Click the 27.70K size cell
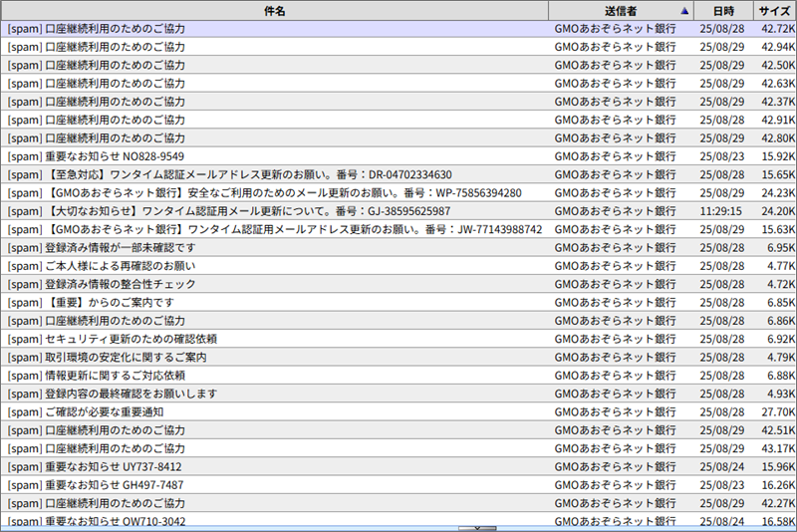Screen dimensions: 797x532 [778, 412]
